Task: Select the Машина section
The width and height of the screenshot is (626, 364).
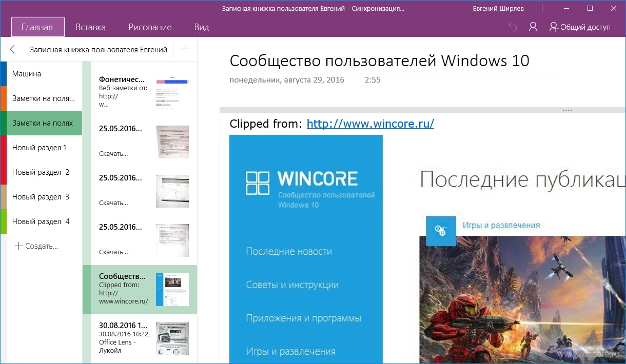Action: pyautogui.click(x=41, y=74)
